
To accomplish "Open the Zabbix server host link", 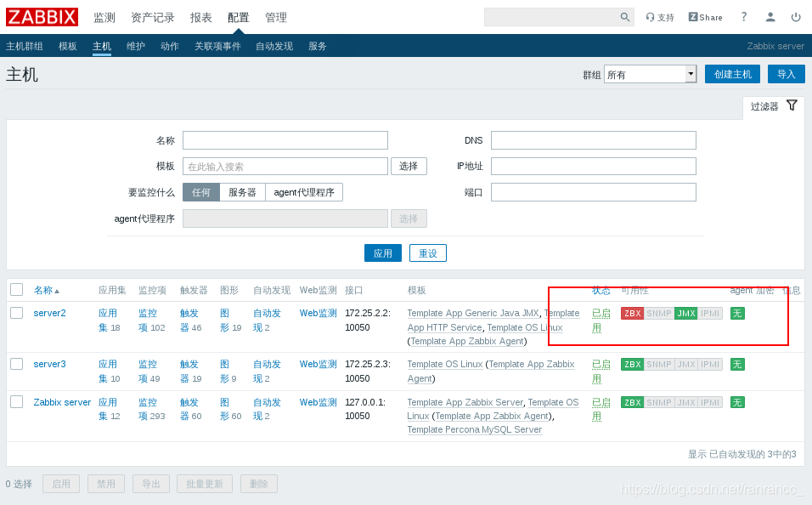I will tap(62, 402).
